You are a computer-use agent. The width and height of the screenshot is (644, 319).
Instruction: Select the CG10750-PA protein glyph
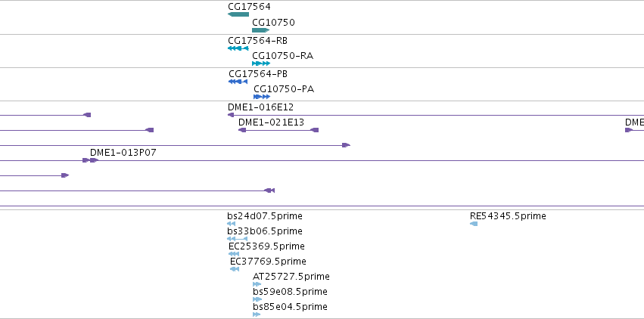[x=262, y=97]
